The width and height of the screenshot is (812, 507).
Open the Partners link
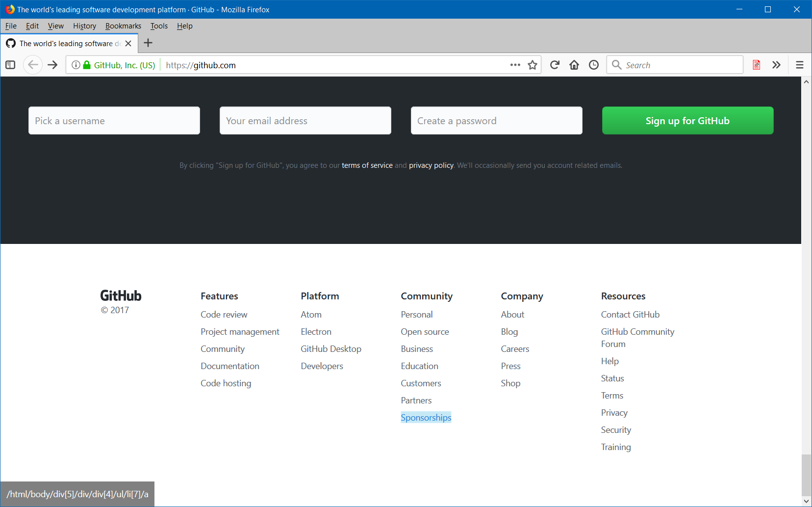point(416,400)
